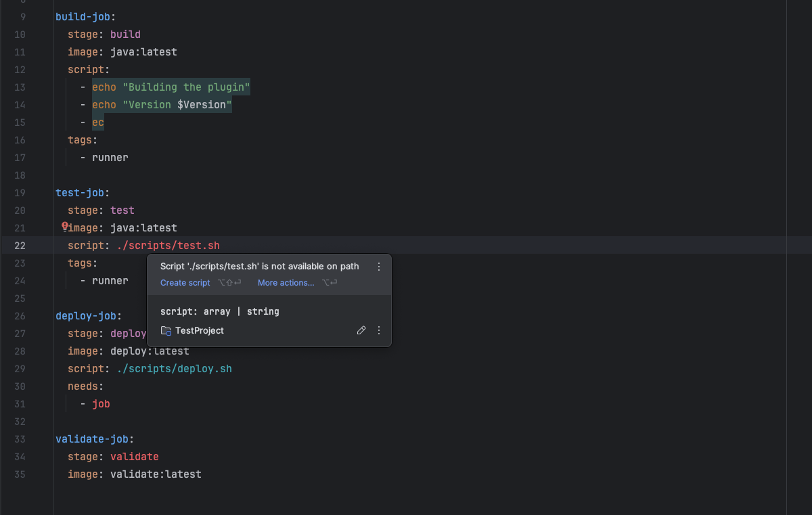This screenshot has height=515, width=812.
Task: Open More actions... in the error popup
Action: [286, 283]
